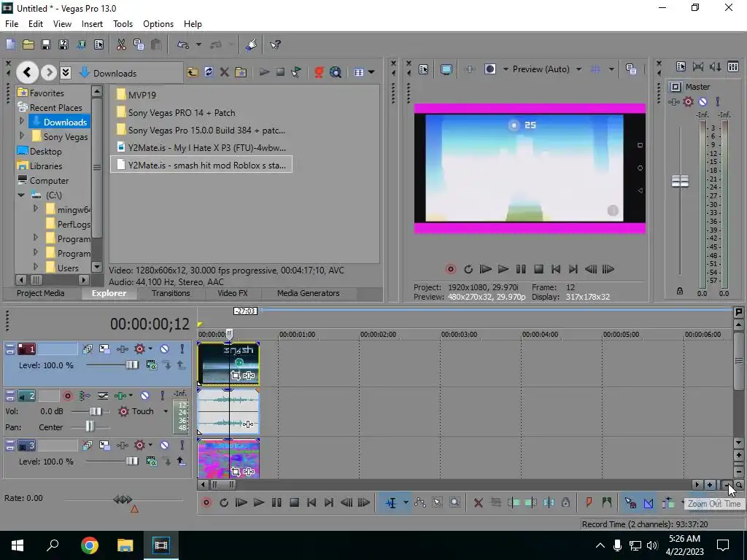Solo video Track 1

point(182,349)
